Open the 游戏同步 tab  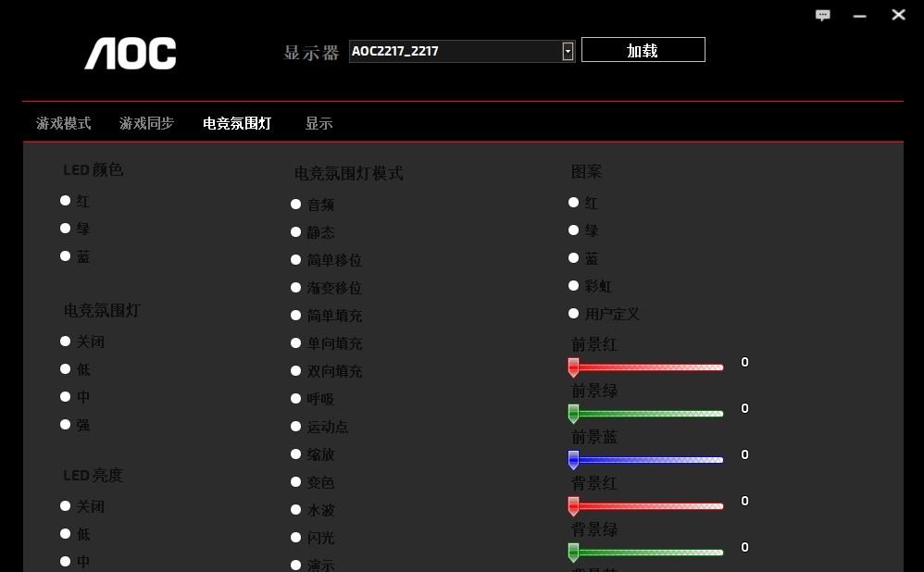145,122
